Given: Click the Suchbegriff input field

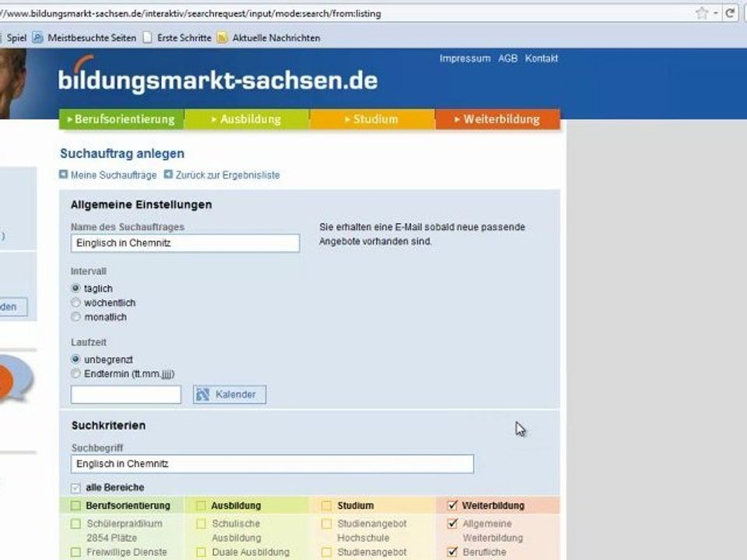Looking at the screenshot, I should pyautogui.click(x=272, y=464).
